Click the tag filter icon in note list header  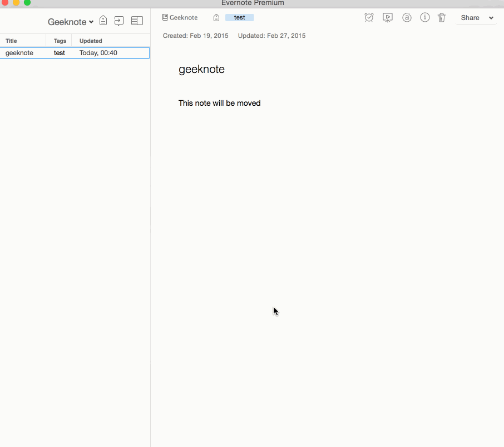point(103,21)
